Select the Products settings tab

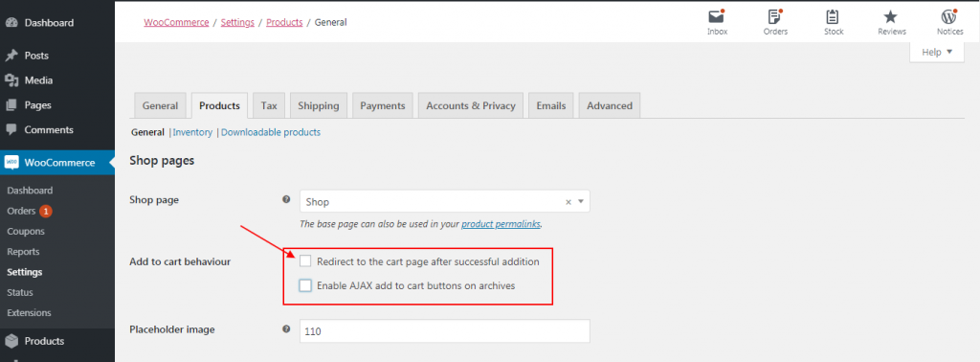[x=219, y=105]
